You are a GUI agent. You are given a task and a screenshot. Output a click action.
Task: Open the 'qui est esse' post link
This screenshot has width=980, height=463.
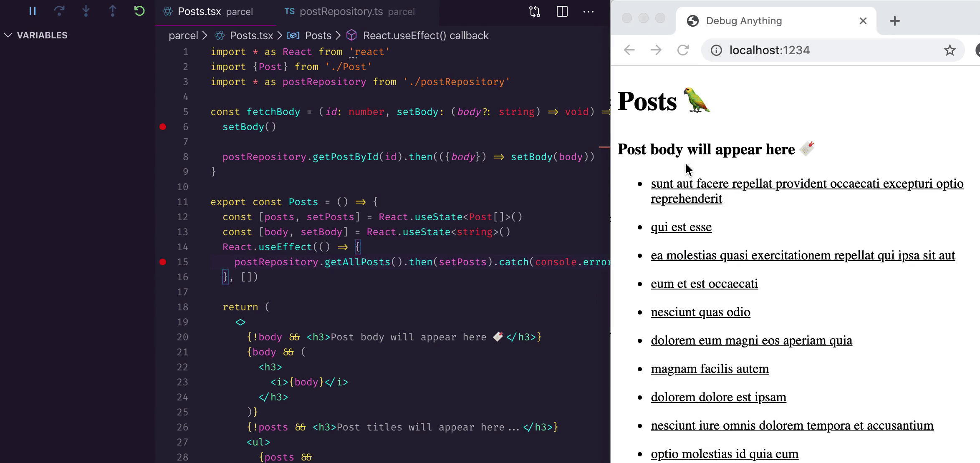click(x=681, y=227)
